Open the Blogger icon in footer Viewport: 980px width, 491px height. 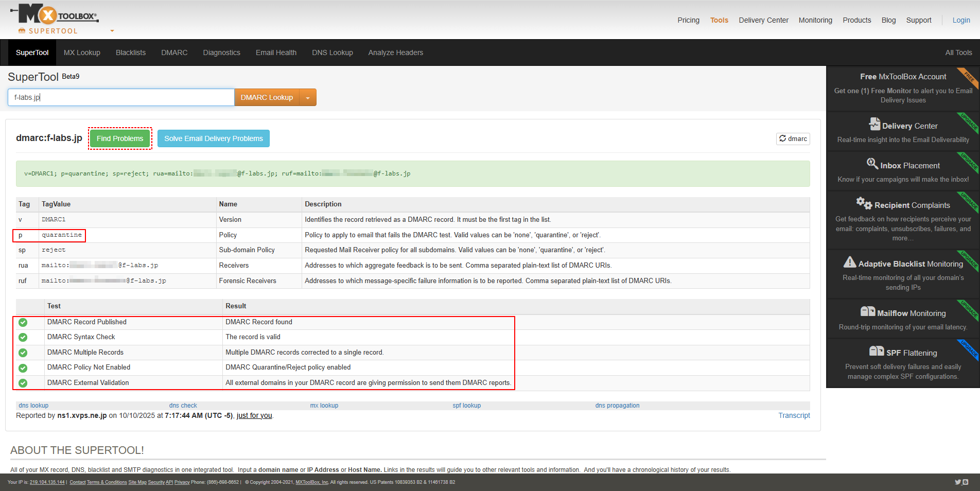(x=966, y=482)
